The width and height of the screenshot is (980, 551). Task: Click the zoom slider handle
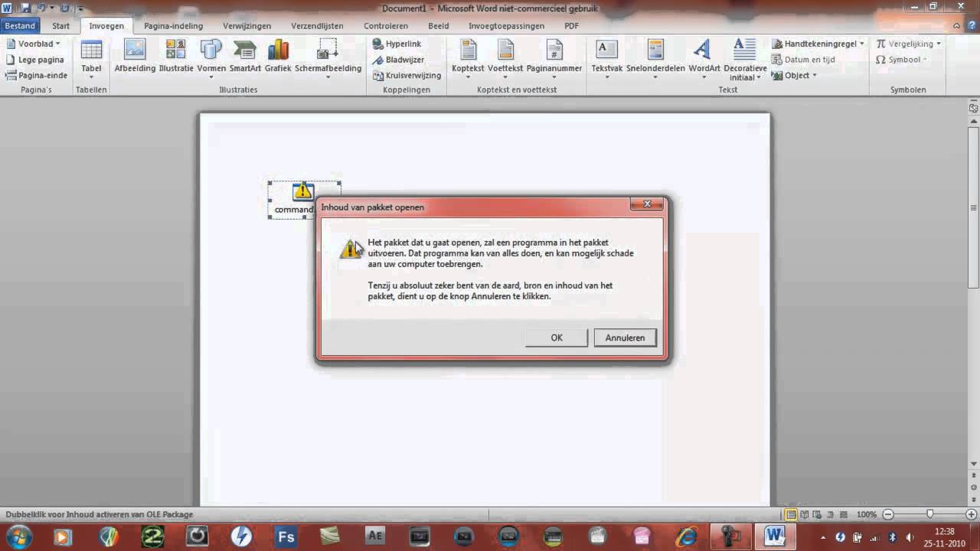929,514
